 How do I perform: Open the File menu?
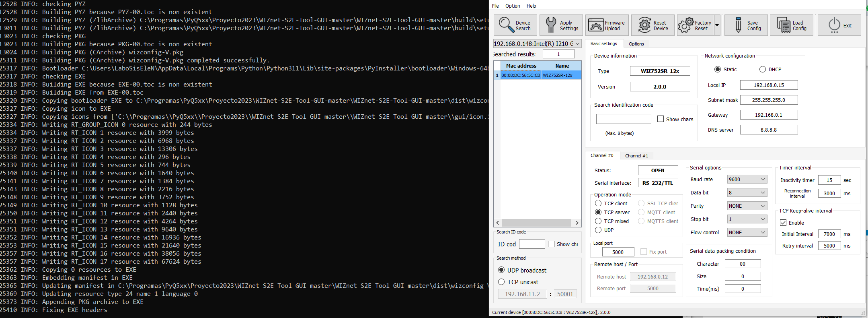pos(495,6)
